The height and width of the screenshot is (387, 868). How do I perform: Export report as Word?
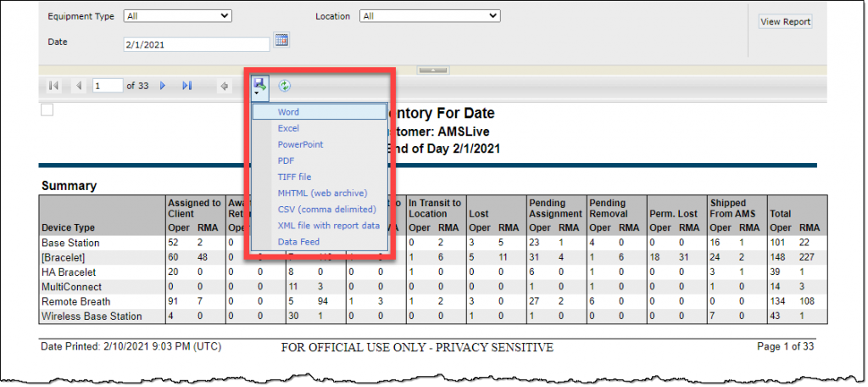click(320, 112)
